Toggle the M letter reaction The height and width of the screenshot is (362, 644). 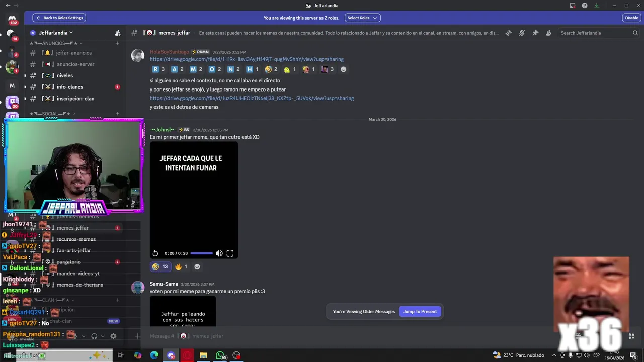coord(196,69)
